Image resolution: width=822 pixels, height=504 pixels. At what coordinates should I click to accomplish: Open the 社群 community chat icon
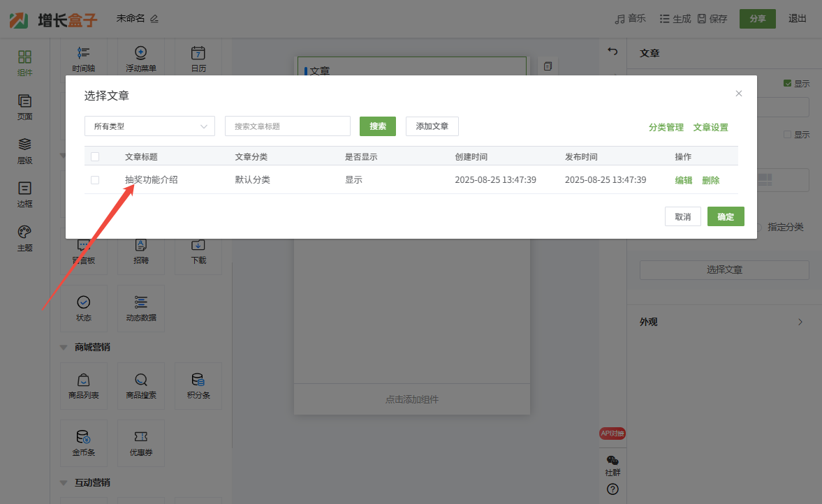[x=612, y=464]
